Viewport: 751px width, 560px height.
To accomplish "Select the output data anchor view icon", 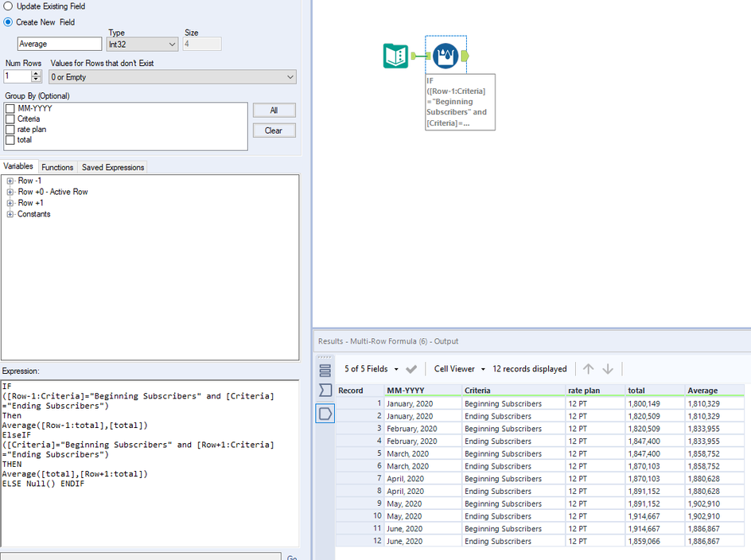I will point(325,414).
